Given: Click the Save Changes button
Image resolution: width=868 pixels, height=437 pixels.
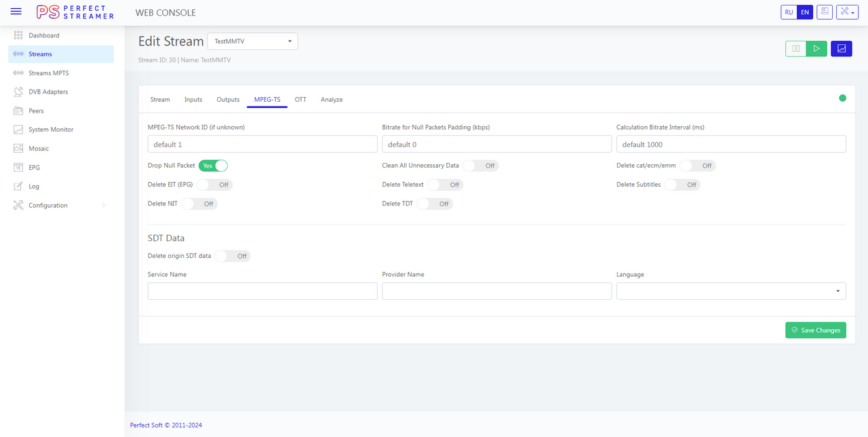Looking at the screenshot, I should click(815, 330).
